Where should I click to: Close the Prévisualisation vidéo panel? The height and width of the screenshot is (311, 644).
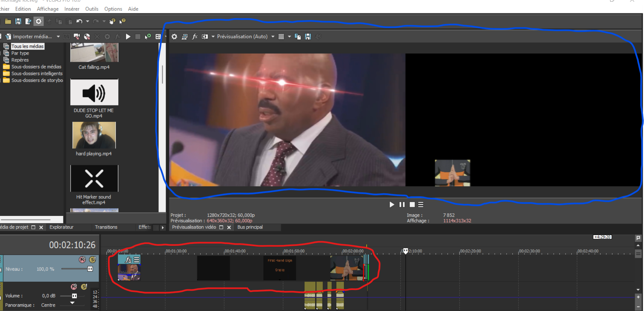point(229,227)
